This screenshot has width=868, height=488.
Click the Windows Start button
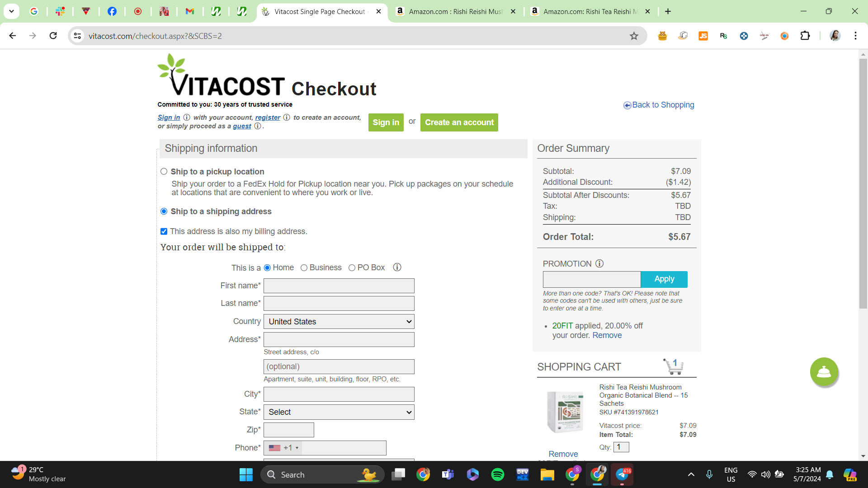[246, 474]
